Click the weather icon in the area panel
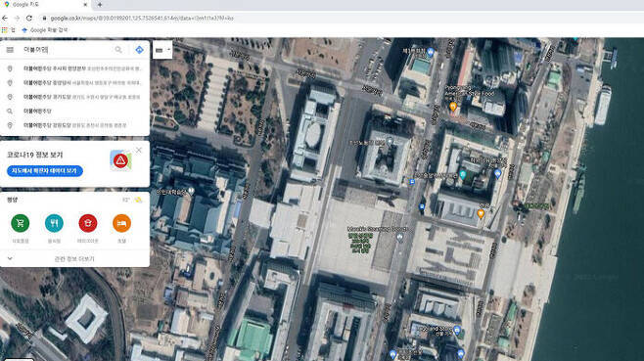 coord(138,200)
